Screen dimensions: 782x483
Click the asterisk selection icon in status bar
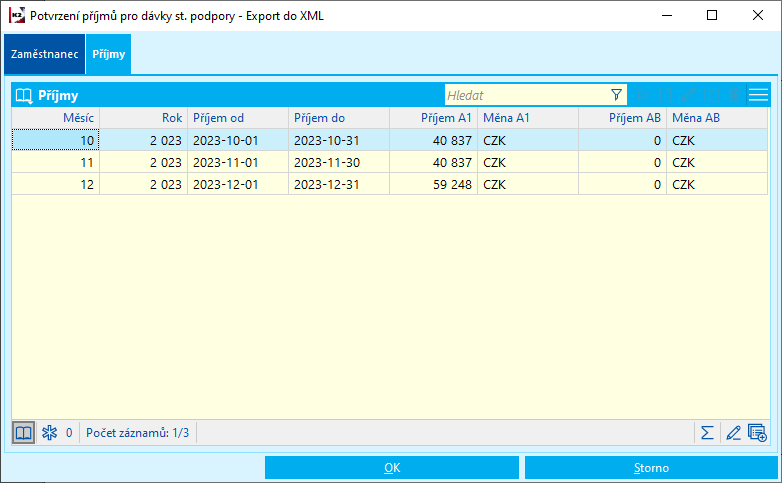pyautogui.click(x=49, y=433)
